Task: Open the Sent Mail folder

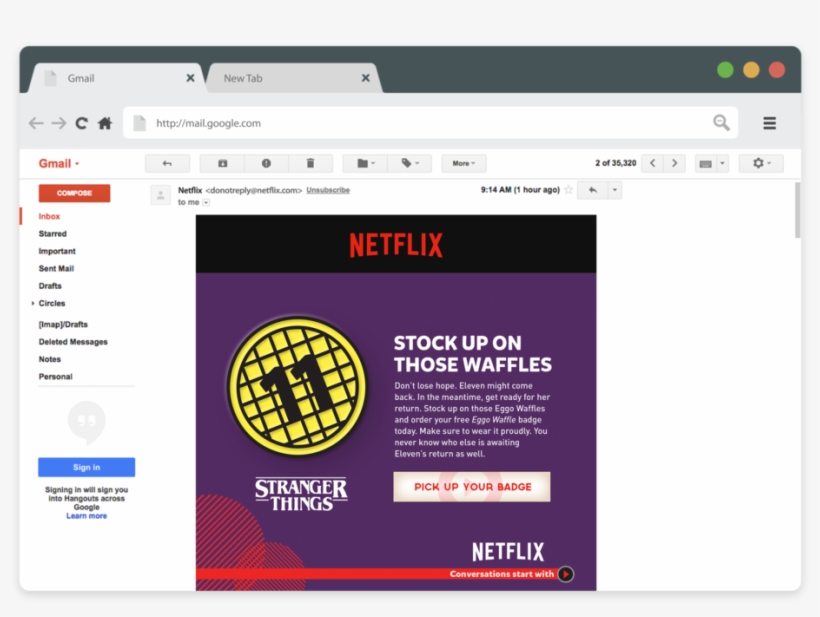Action: click(x=56, y=268)
